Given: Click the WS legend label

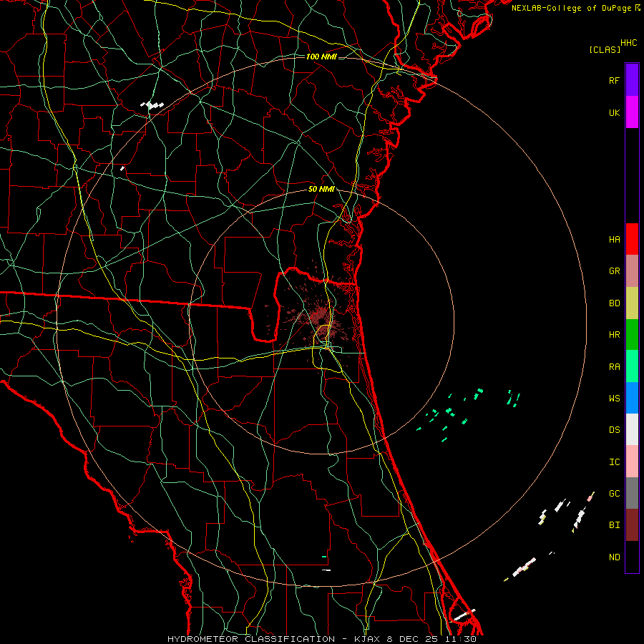Looking at the screenshot, I should click(614, 399).
